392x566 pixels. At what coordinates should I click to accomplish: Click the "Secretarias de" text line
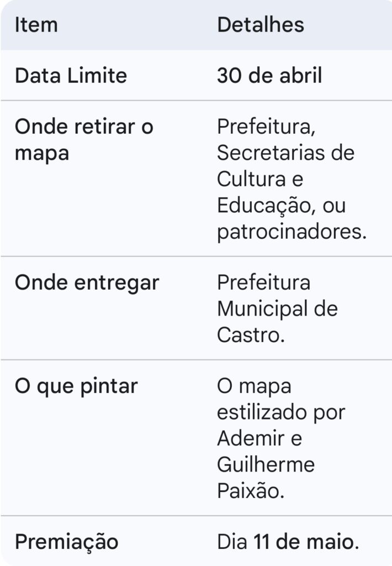tap(285, 153)
